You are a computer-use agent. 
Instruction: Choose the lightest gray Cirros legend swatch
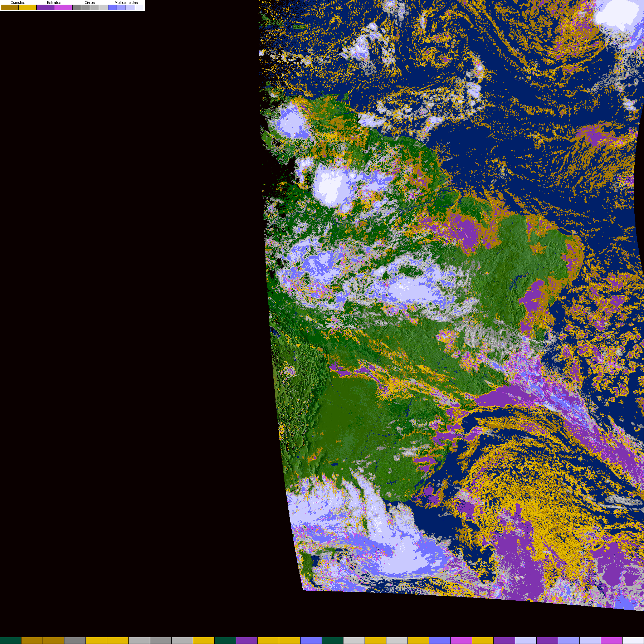[103, 7]
